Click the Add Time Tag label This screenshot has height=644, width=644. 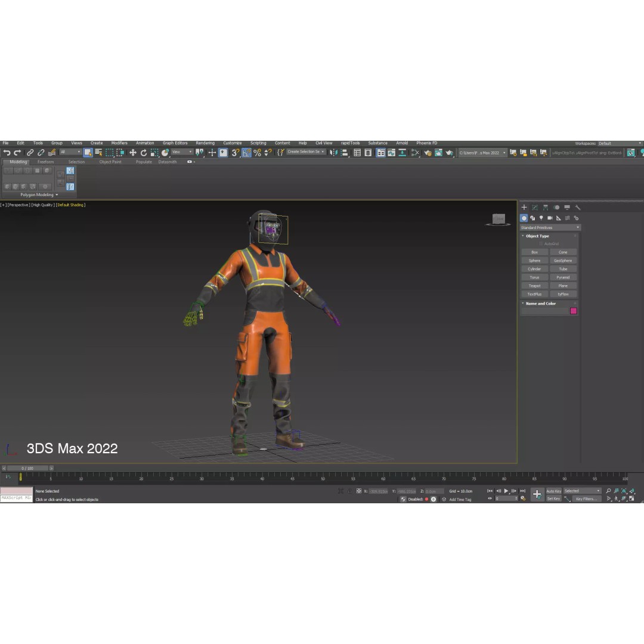click(x=460, y=500)
